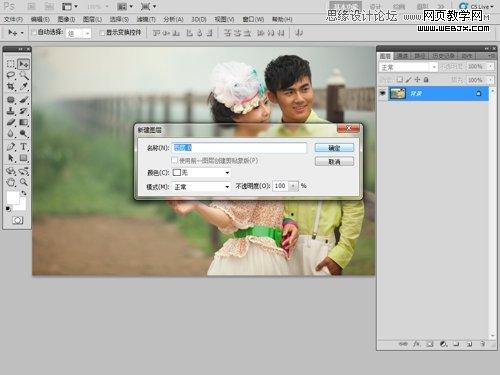This screenshot has width=500, height=375.
Task: Open the 视图(V) menu
Action: (224, 19)
